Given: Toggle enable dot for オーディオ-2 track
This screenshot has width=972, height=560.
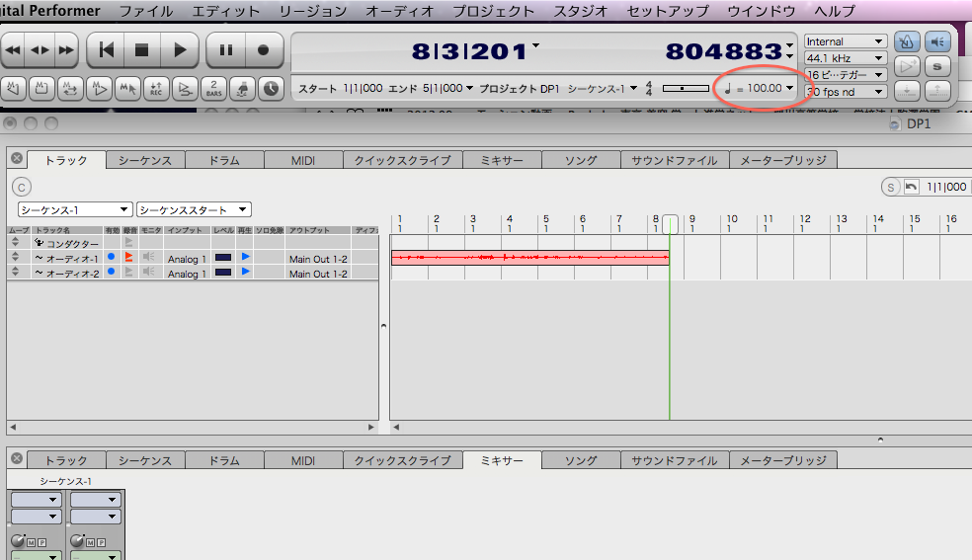Looking at the screenshot, I should tap(111, 272).
